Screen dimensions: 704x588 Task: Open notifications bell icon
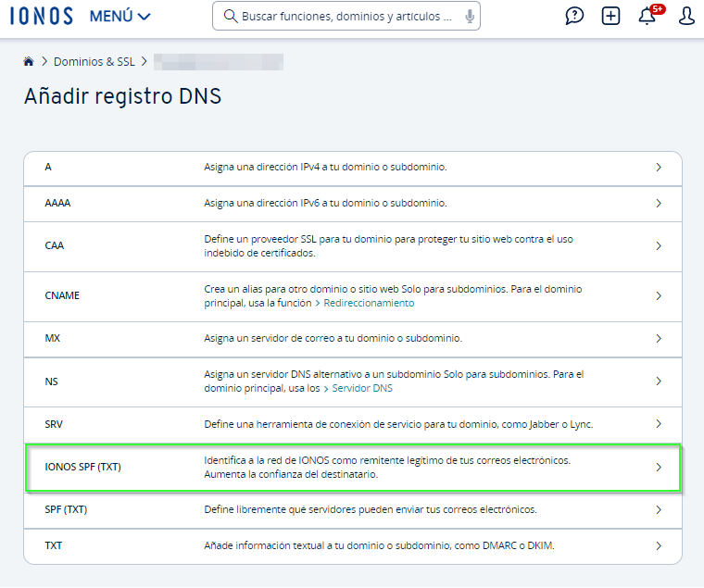pos(647,16)
